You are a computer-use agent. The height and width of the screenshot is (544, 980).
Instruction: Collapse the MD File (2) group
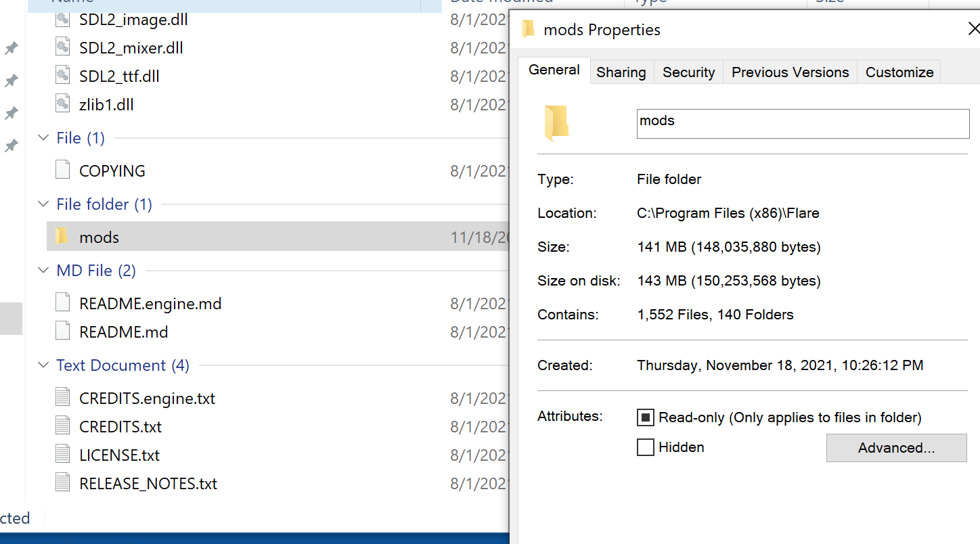pos(43,271)
